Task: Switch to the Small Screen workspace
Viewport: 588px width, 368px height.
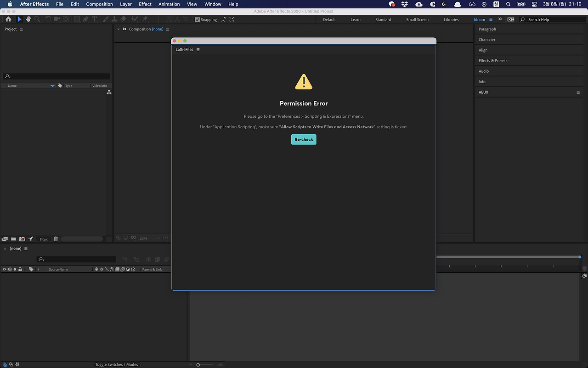Action: coord(417,19)
